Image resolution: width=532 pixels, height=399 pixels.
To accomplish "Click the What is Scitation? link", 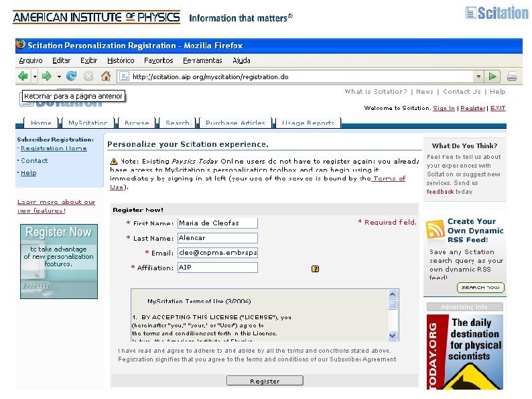I will (x=376, y=91).
